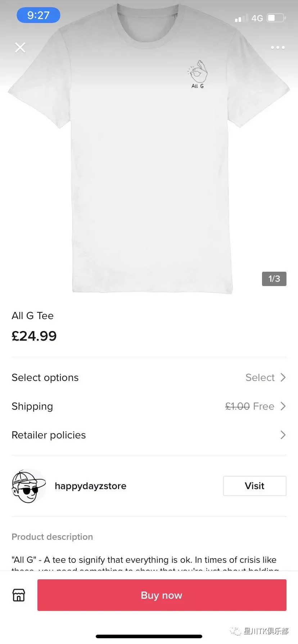Tap the home indicator bar at bottom

tap(149, 636)
